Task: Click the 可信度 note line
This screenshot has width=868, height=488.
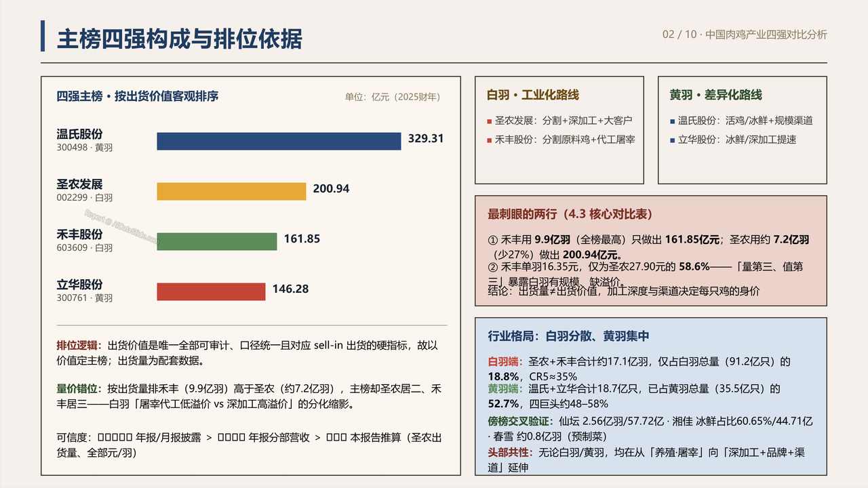Action: [249, 445]
